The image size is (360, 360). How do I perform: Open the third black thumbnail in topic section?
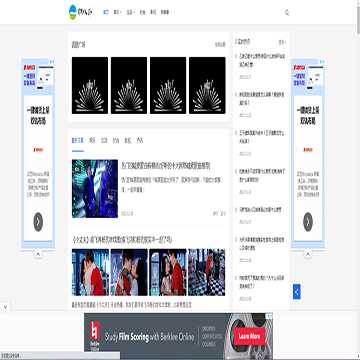[x=168, y=85]
